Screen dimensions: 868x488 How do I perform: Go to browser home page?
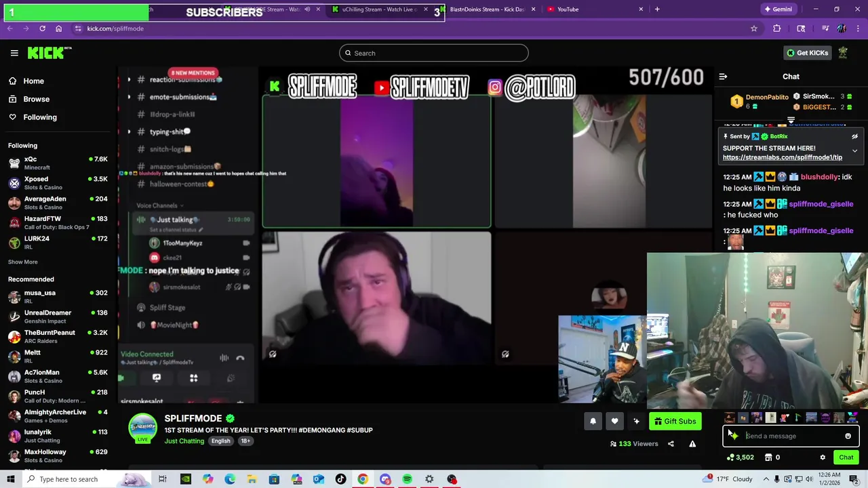click(58, 28)
